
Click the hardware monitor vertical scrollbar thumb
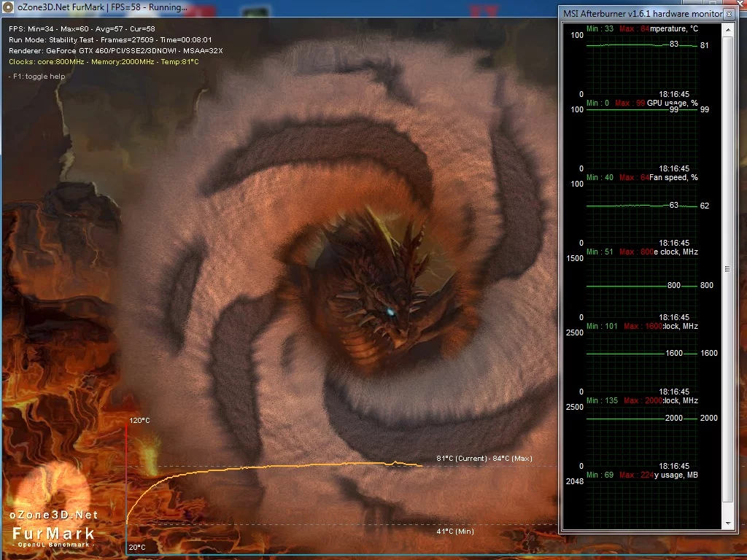727,269
